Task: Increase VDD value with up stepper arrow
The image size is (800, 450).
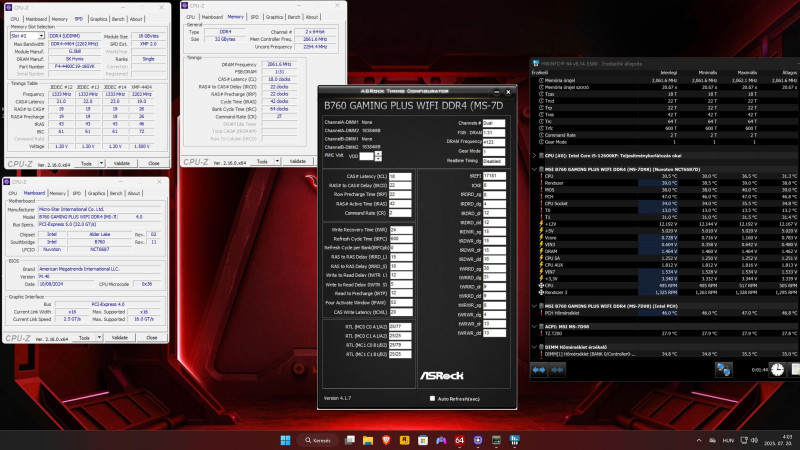Action: click(378, 154)
